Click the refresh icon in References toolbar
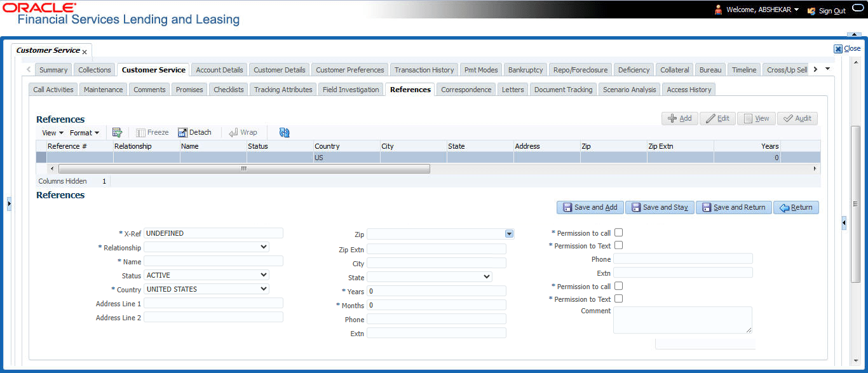The width and height of the screenshot is (868, 373). [x=284, y=132]
